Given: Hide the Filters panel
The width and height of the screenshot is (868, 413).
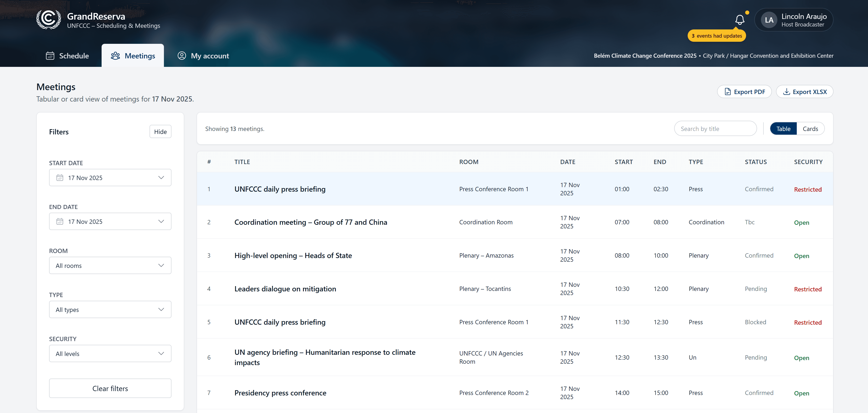Looking at the screenshot, I should pyautogui.click(x=160, y=132).
